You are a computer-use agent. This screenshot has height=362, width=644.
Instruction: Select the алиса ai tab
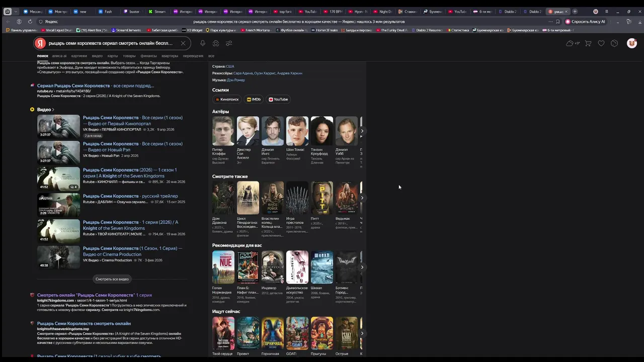pos(59,56)
